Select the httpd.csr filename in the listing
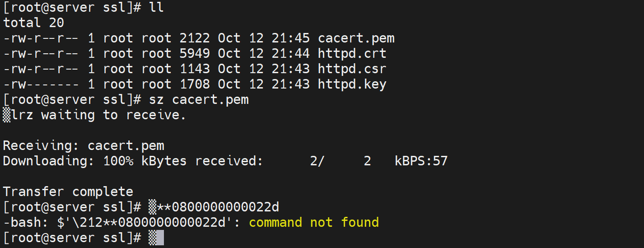This screenshot has width=644, height=248. point(352,69)
